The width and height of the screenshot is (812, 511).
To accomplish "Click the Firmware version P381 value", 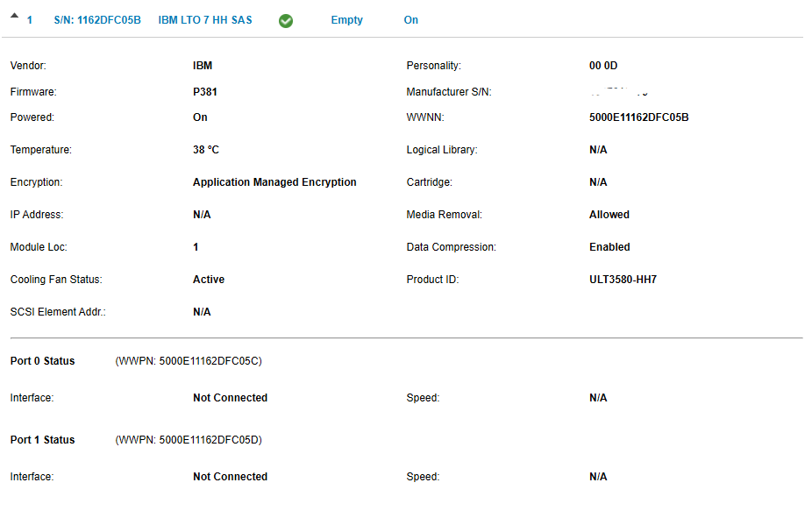I will click(203, 91).
